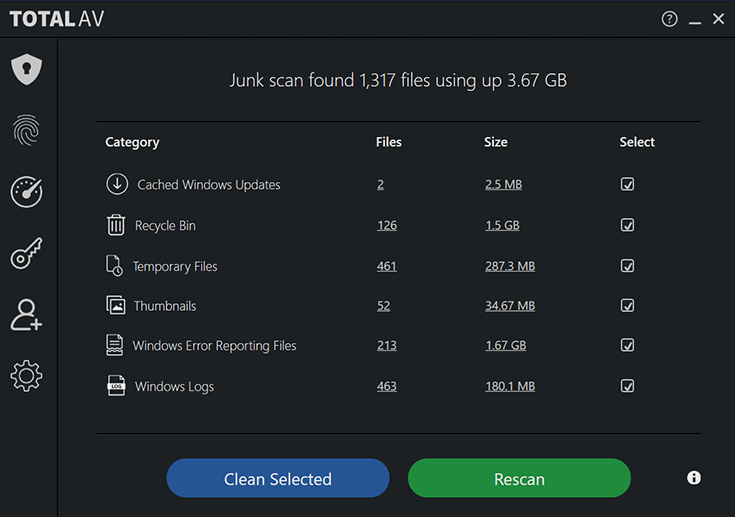
Task: Click the Windows Logs label
Action: pyautogui.click(x=174, y=387)
